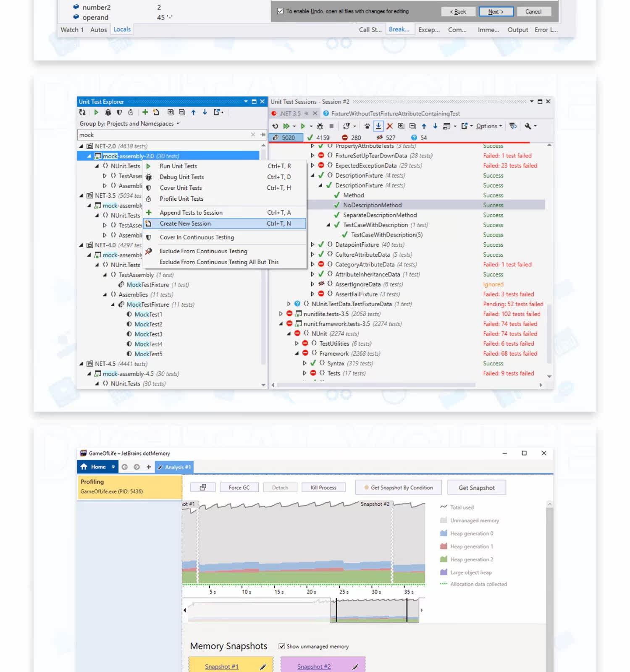Click the paw track running test icon
Screen dimensions: 630x672
[367, 126]
